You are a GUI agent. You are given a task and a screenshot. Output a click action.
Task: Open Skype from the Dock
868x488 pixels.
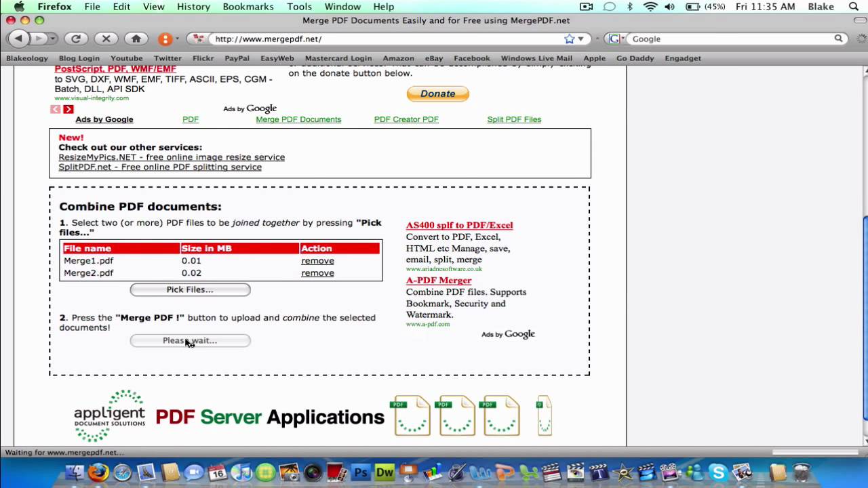point(718,472)
